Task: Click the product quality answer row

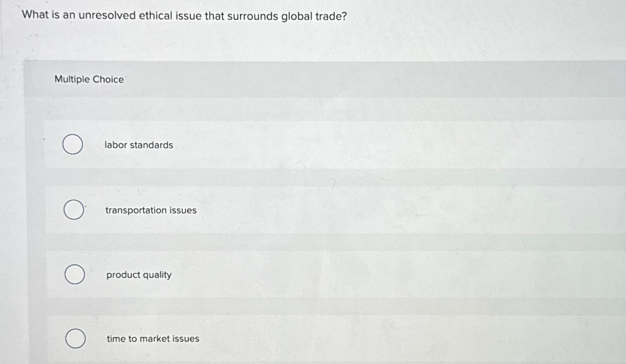Action: pos(276,274)
